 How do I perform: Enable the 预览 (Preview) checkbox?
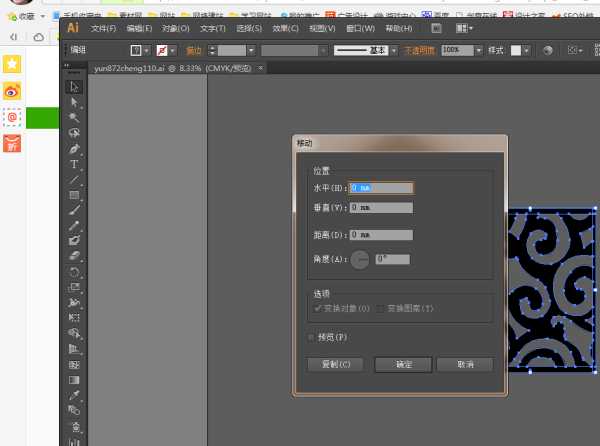311,337
